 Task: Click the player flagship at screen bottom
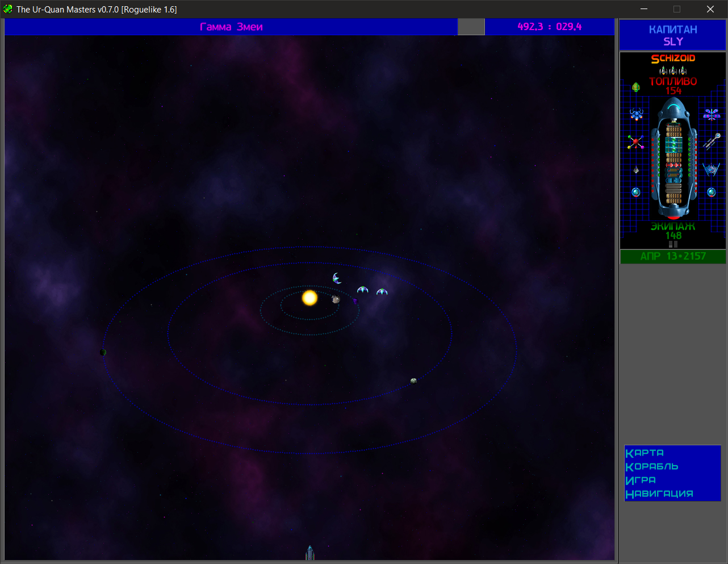309,553
